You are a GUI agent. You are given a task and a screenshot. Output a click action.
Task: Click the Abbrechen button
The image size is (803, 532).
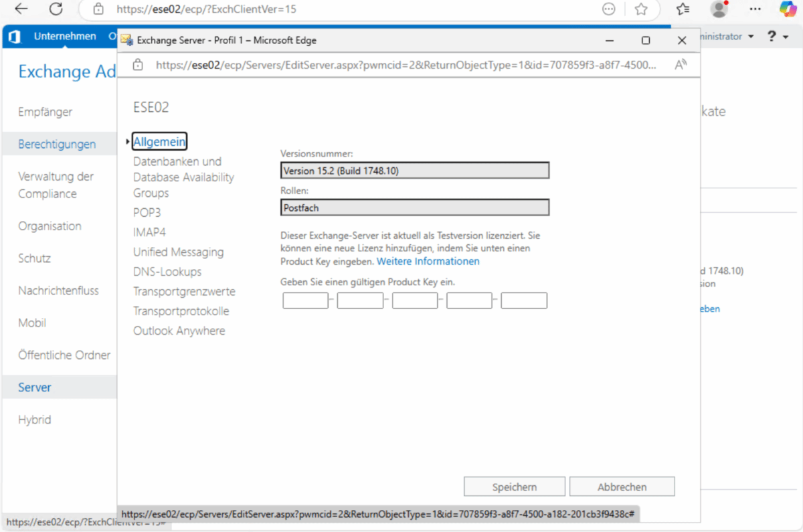coord(622,487)
